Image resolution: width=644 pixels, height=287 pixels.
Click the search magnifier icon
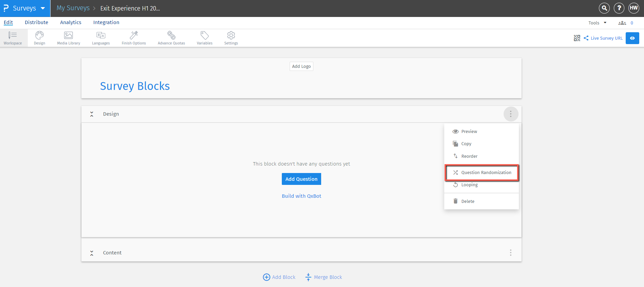tap(604, 8)
